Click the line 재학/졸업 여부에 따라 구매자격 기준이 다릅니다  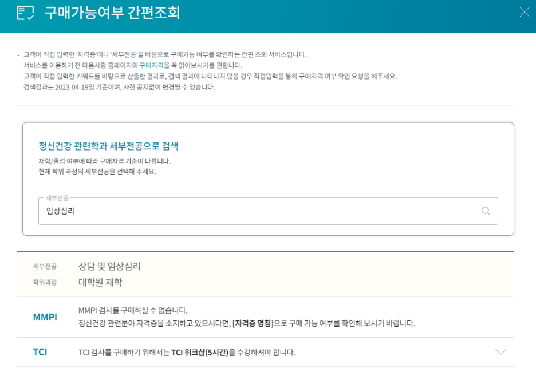tap(105, 161)
